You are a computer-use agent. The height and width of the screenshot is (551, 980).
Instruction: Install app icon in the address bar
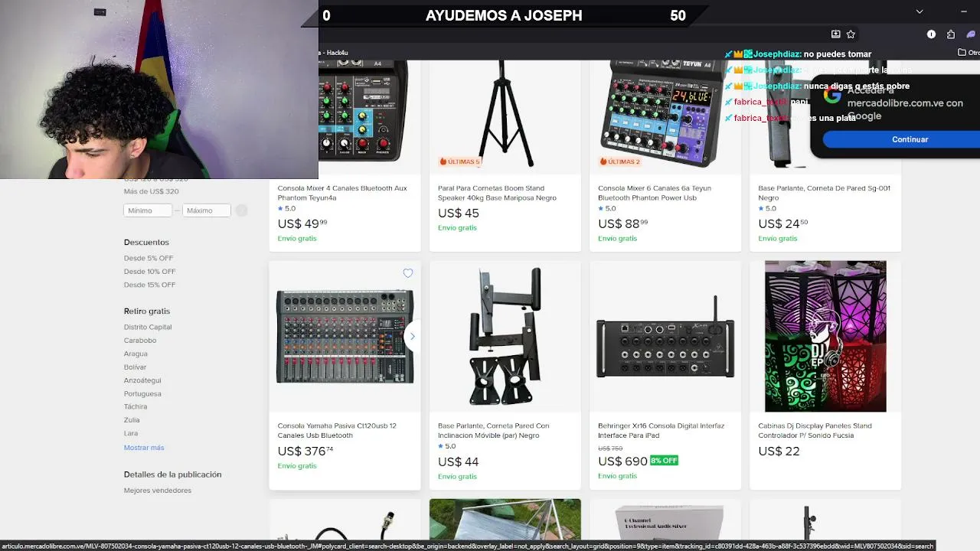click(836, 34)
